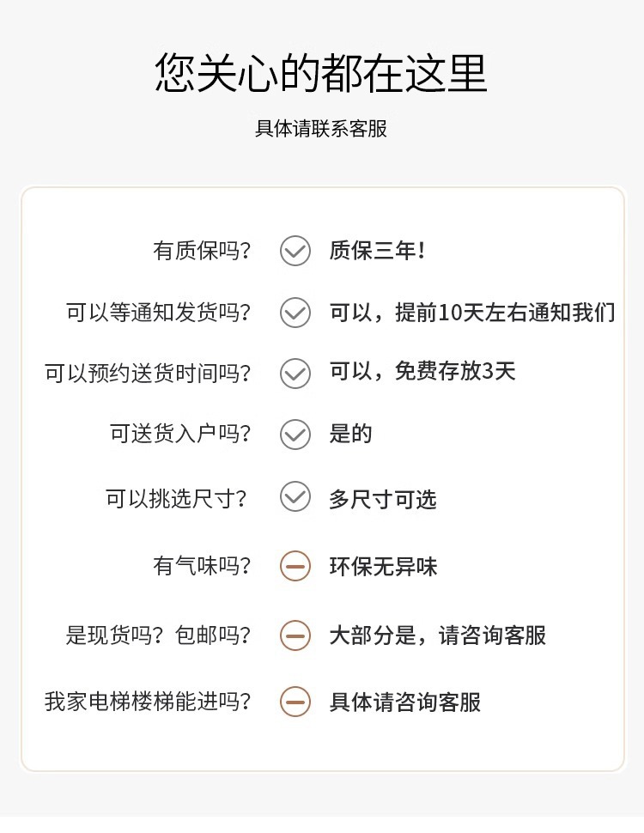Select the question 我家电梯楼梯能进吗？

click(149, 702)
